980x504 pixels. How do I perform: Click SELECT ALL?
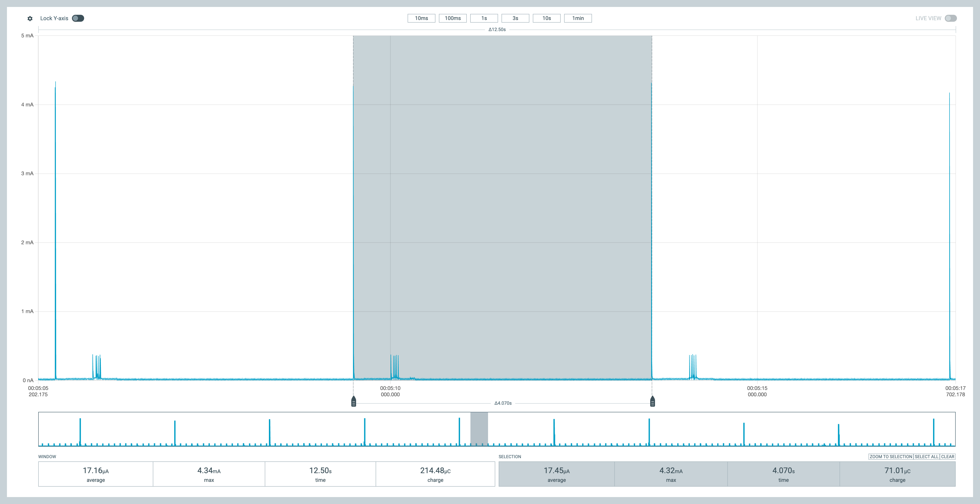926,456
